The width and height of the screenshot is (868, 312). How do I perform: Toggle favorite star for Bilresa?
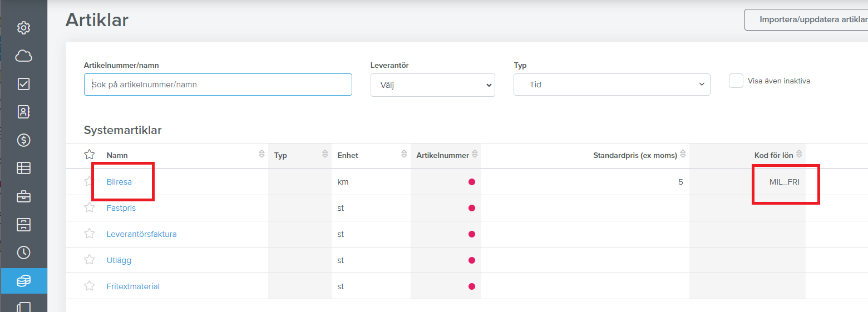coord(89,181)
